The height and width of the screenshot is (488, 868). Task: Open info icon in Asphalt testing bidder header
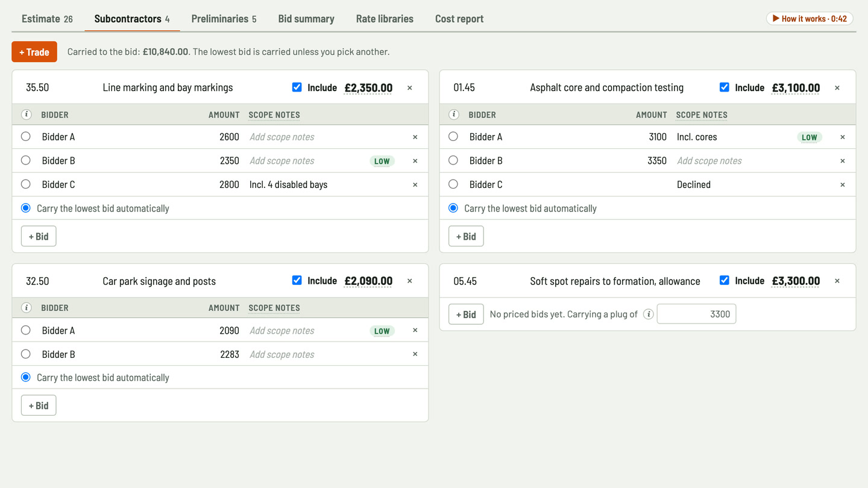click(x=454, y=114)
